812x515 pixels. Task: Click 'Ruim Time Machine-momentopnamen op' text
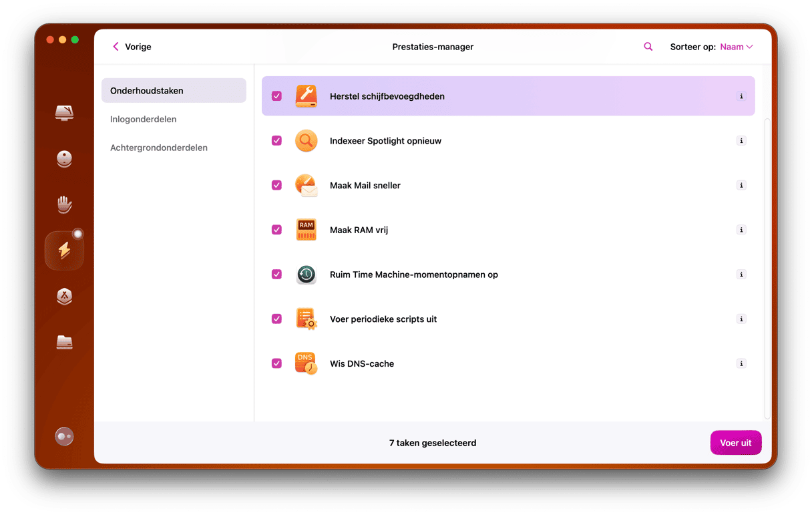(414, 275)
